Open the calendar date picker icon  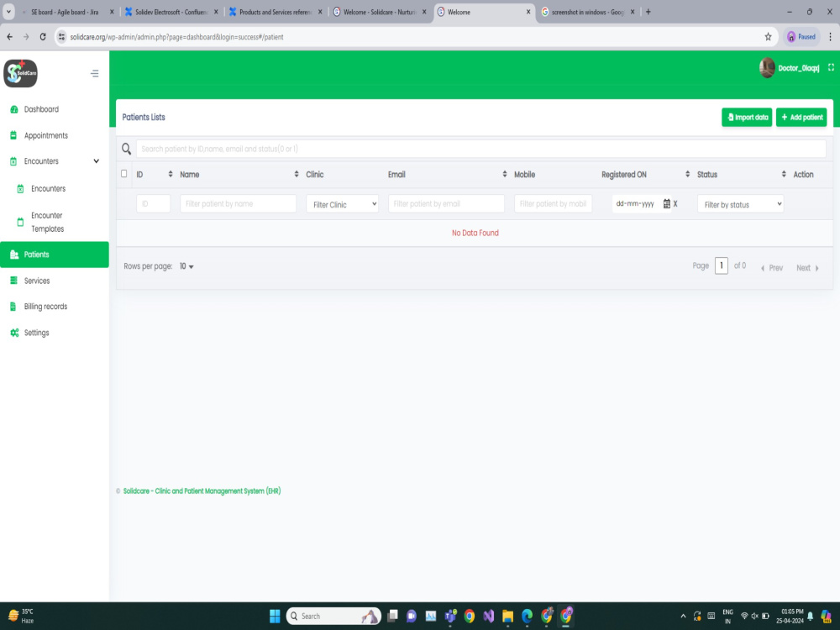pyautogui.click(x=667, y=203)
